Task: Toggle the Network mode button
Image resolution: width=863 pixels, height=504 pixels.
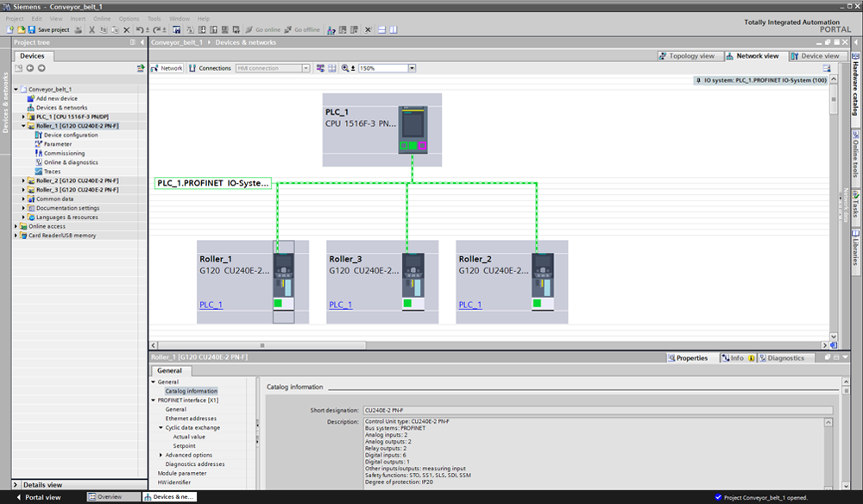Action: point(167,68)
